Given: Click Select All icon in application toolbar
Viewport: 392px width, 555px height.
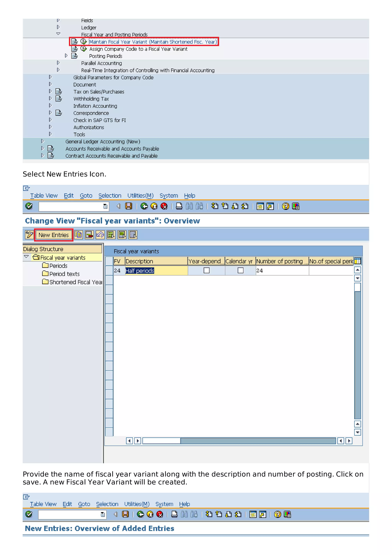Looking at the screenshot, I should click(111, 235).
